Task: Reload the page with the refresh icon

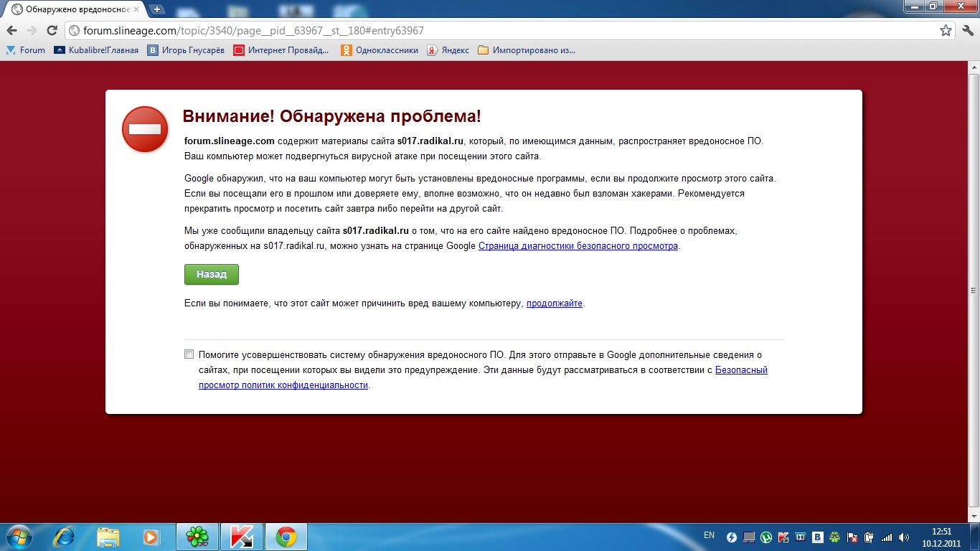Action: [x=52, y=31]
